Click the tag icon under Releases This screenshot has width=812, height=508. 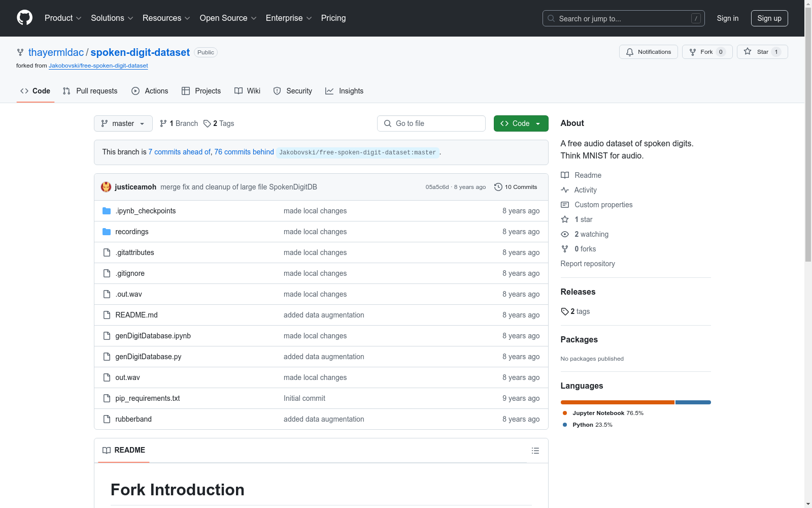565,311
